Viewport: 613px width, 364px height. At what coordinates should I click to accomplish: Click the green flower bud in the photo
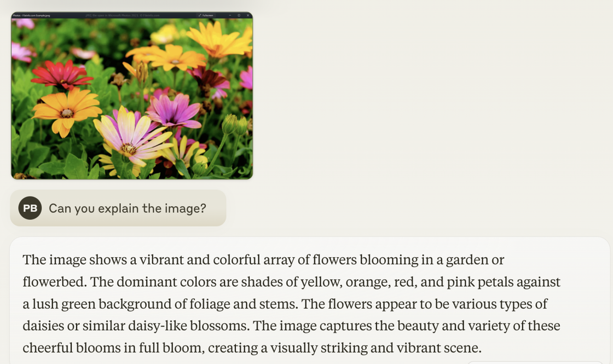point(230,124)
